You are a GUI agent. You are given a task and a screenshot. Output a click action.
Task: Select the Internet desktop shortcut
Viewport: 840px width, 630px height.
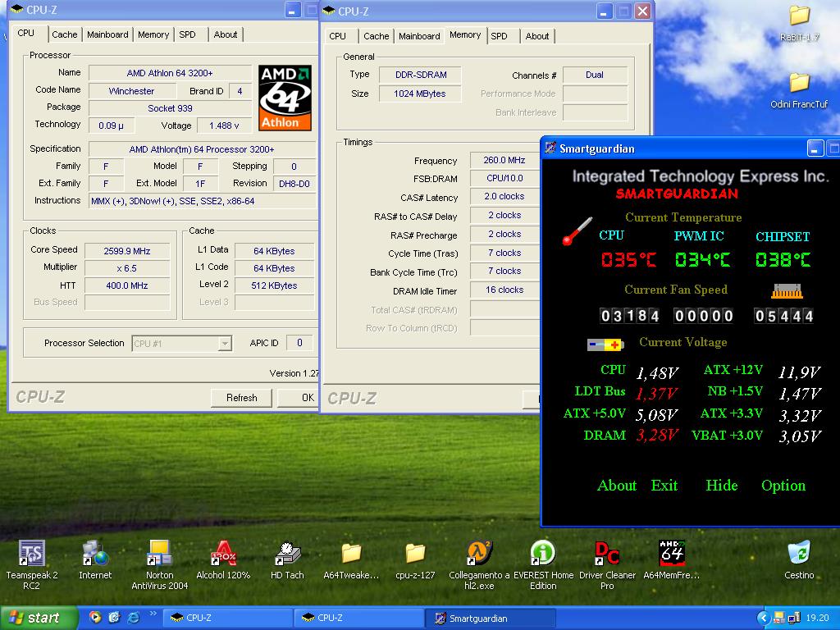click(x=95, y=554)
